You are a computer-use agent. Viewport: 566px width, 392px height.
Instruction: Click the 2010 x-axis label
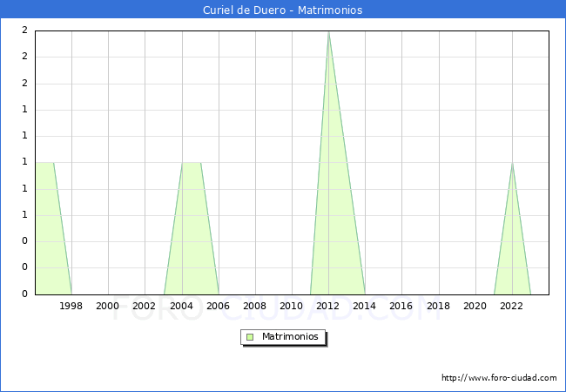tap(292, 306)
